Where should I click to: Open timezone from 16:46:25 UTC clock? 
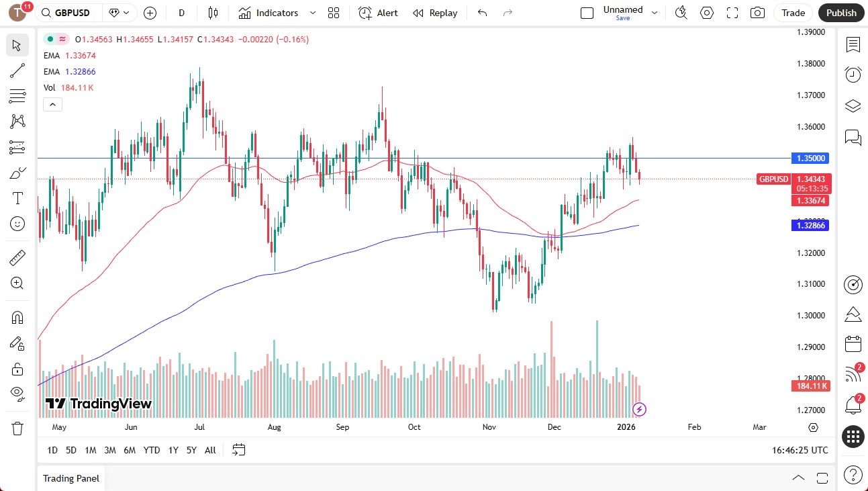point(800,450)
